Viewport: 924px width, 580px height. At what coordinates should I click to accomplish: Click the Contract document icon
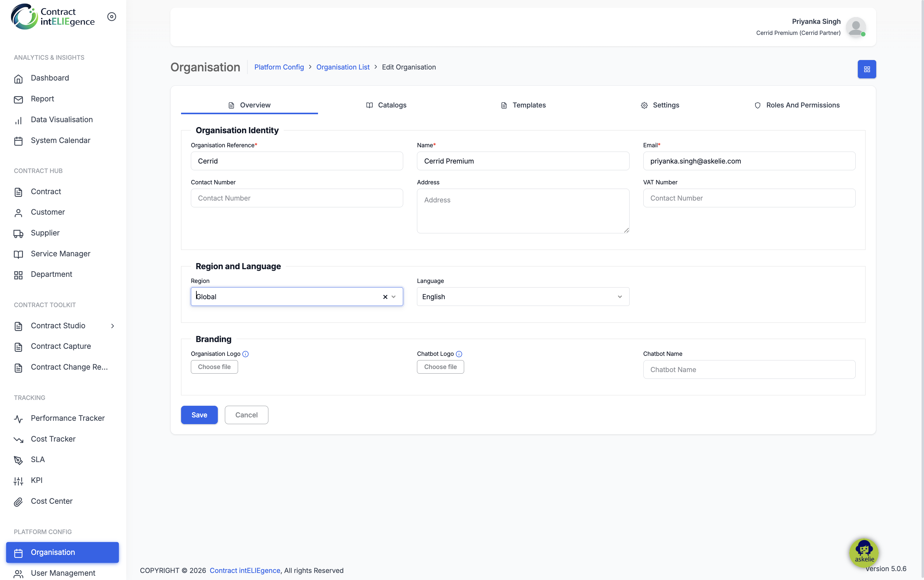coord(18,192)
